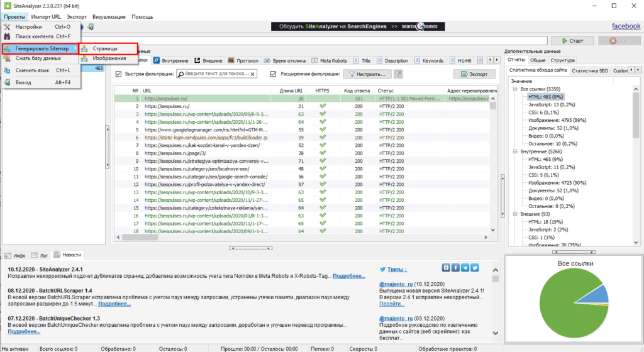644x352 pixels.
Task: Click the news panel scroll down arrow
Action: tap(495, 333)
